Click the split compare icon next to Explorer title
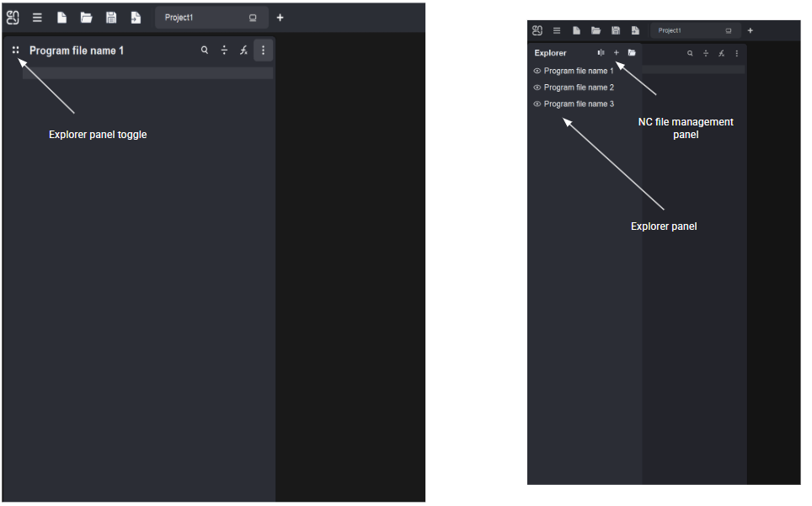The image size is (812, 506). pos(601,53)
